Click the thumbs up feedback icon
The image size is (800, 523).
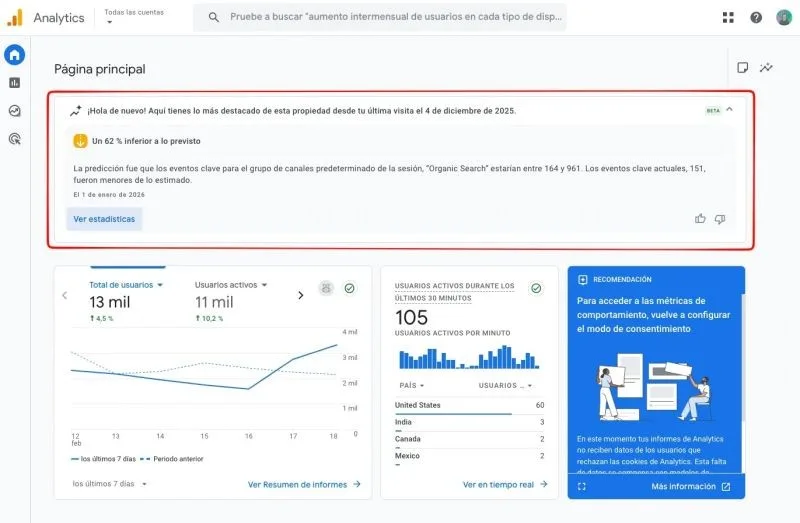point(700,219)
